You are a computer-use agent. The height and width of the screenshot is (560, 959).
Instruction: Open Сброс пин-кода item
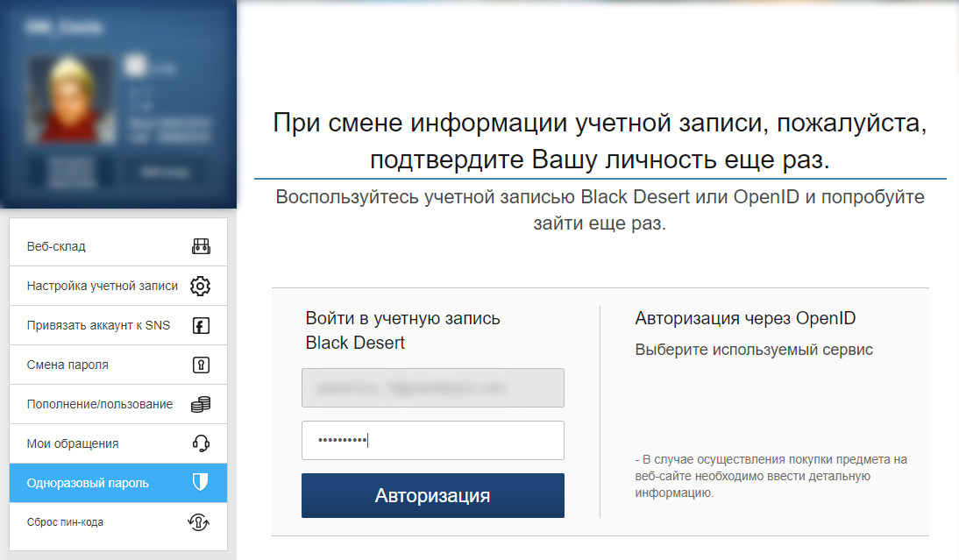click(x=118, y=522)
